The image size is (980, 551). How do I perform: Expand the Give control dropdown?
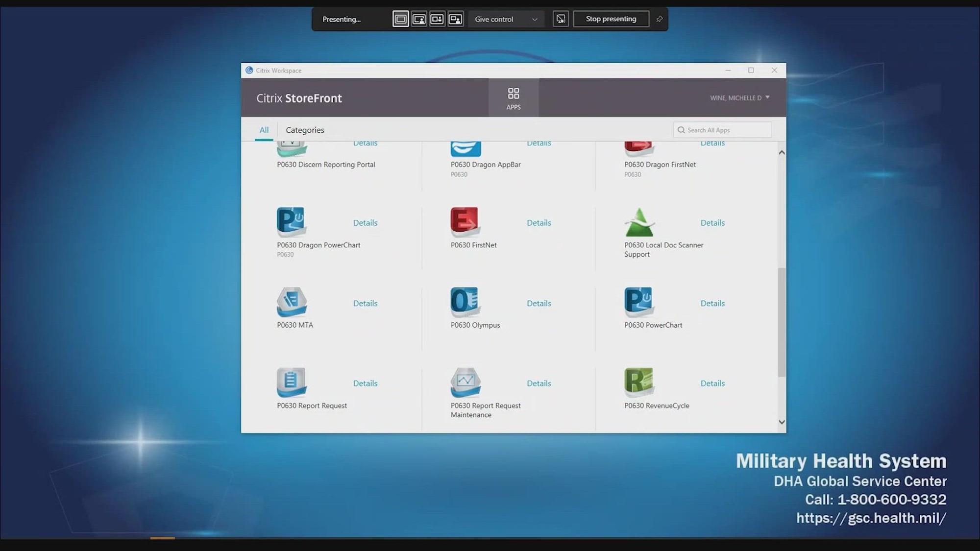[x=506, y=19]
